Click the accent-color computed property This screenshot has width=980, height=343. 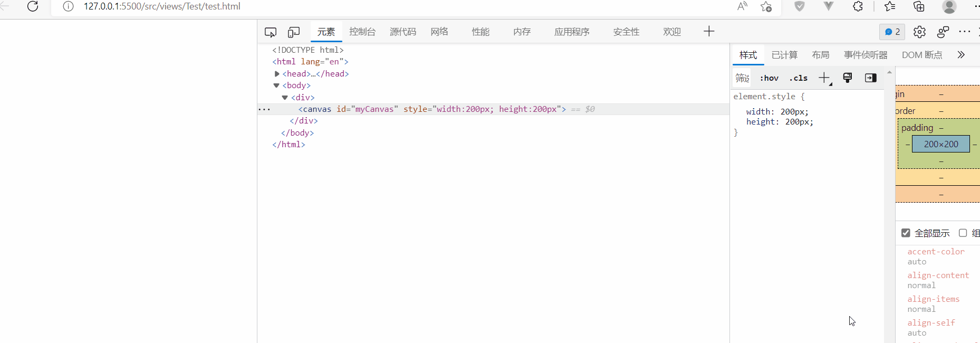tap(936, 252)
